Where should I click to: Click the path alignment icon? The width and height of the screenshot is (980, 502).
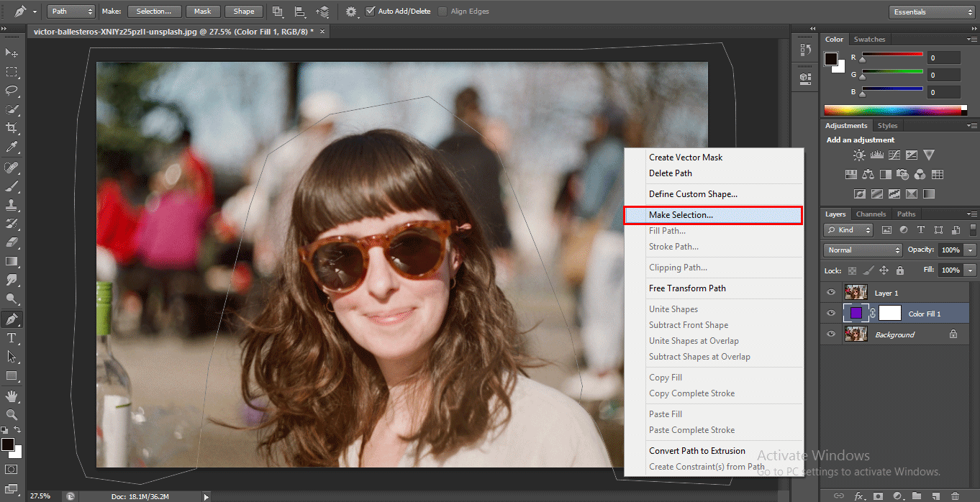(299, 12)
